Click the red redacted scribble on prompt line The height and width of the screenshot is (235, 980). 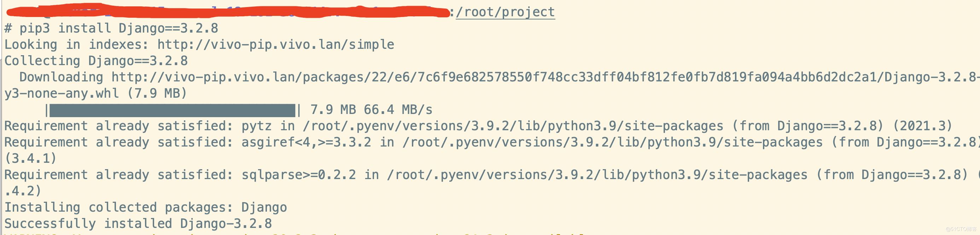(228, 11)
